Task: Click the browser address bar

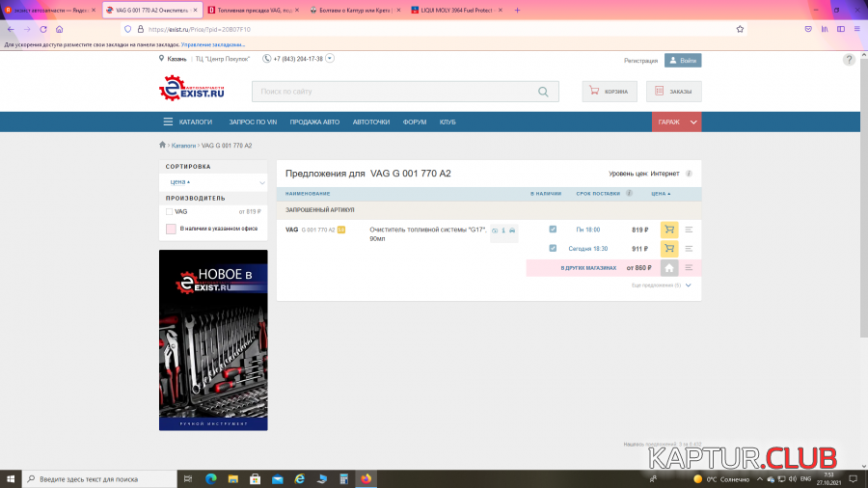Action: [432, 29]
